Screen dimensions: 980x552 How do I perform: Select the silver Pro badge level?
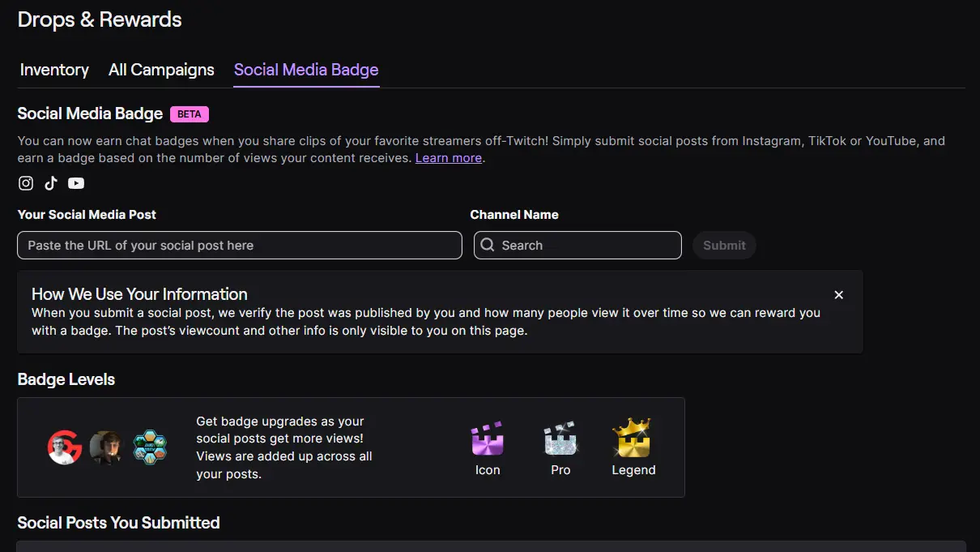point(560,440)
